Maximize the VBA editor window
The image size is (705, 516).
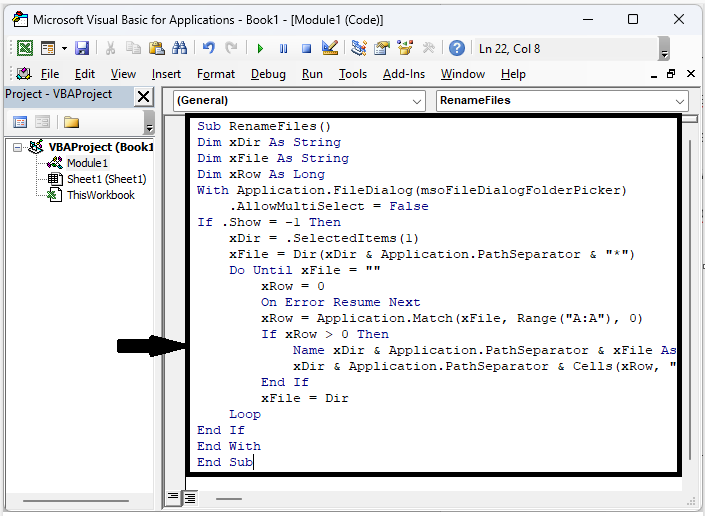pyautogui.click(x=633, y=19)
